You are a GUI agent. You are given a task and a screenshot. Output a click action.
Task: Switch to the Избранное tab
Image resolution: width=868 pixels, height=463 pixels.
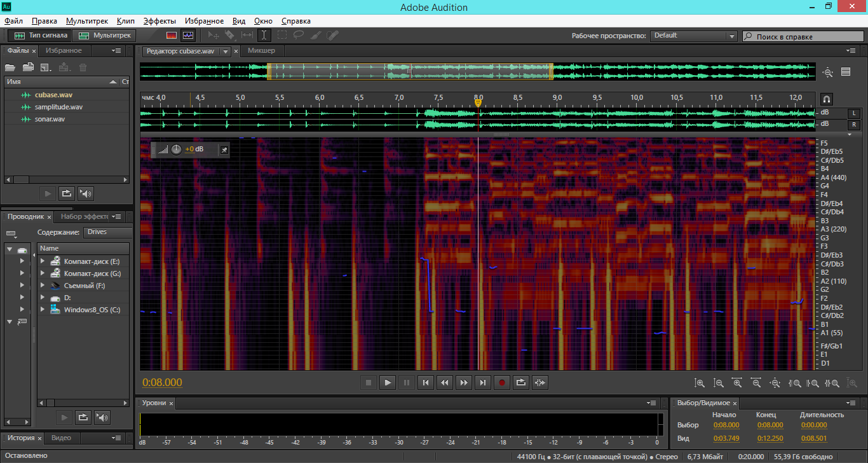pos(64,50)
